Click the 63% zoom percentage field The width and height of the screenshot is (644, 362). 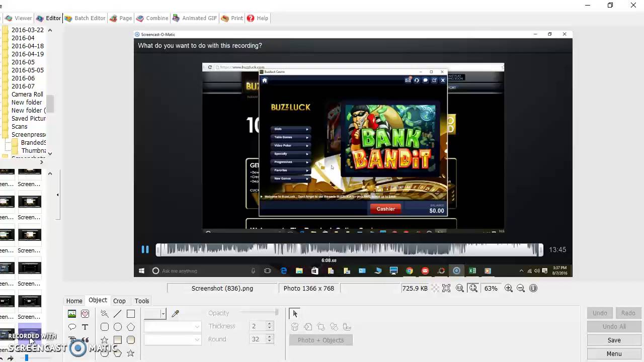pyautogui.click(x=491, y=288)
